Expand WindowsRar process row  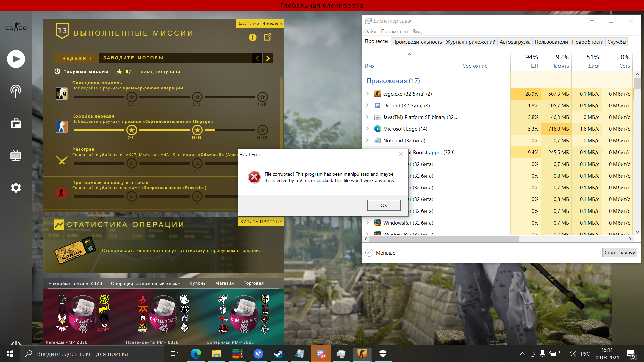[367, 223]
